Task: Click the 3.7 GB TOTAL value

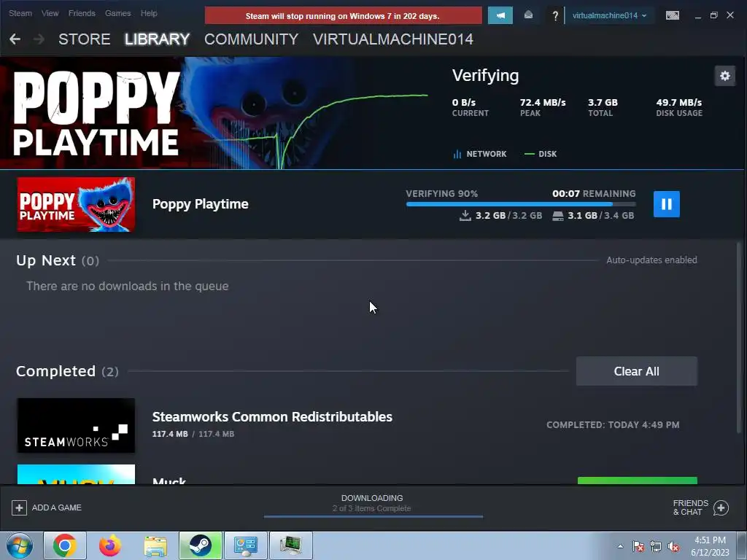Action: coord(603,102)
